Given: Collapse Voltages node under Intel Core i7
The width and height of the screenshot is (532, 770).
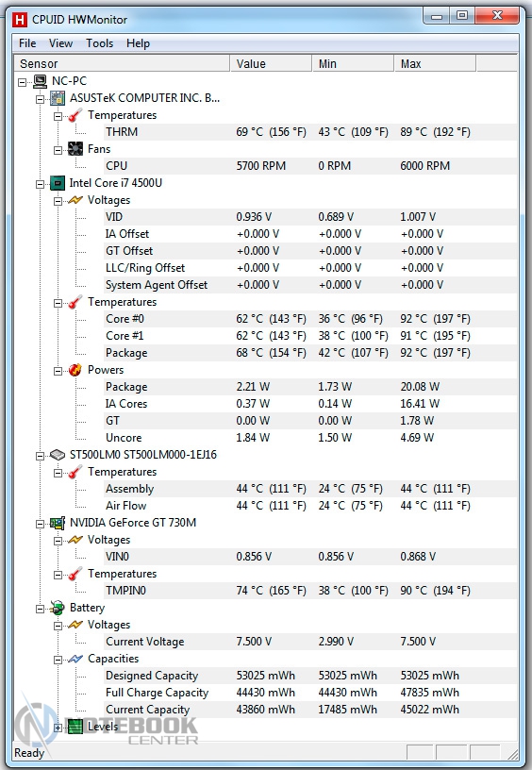Looking at the screenshot, I should point(58,201).
